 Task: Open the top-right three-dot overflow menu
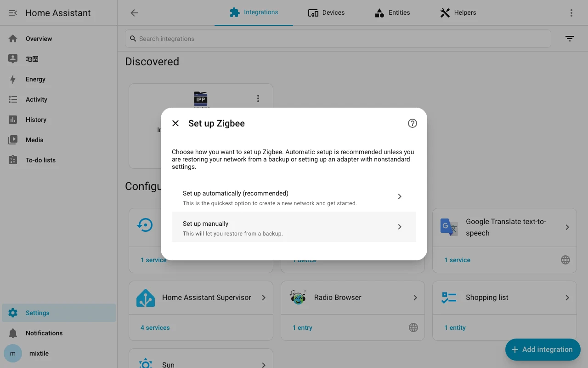[571, 13]
